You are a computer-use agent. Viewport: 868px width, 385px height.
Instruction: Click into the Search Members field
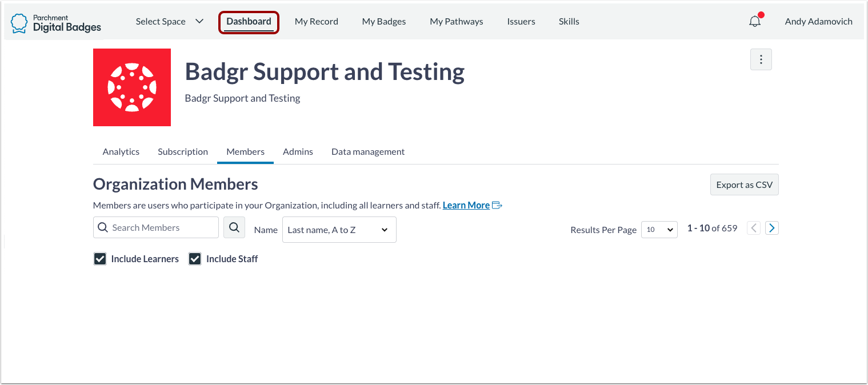(156, 227)
